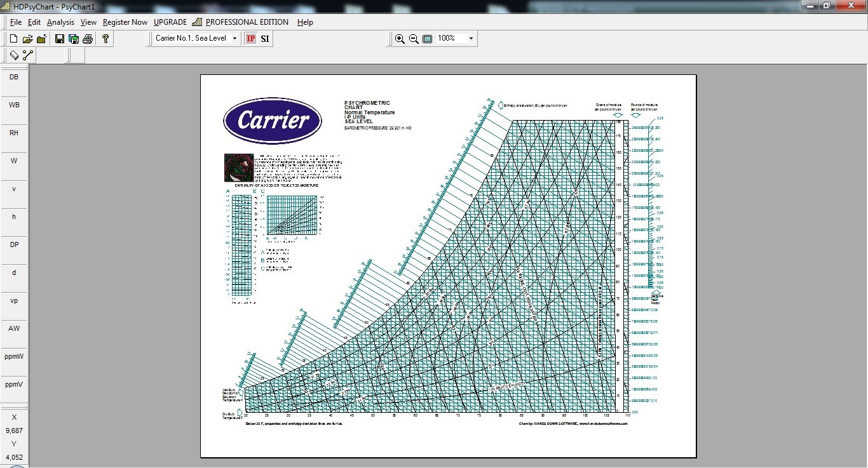Click the Save All multi-disk icon

pos(74,39)
